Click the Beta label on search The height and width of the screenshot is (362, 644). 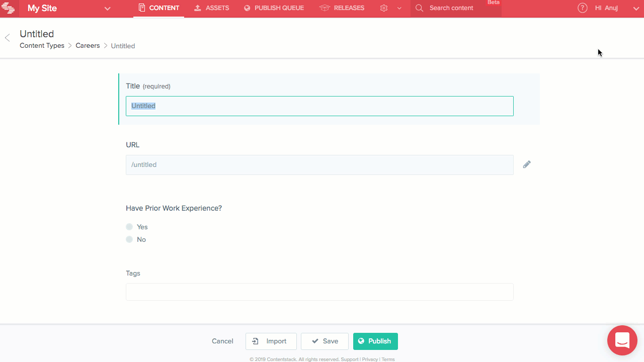pos(494,3)
